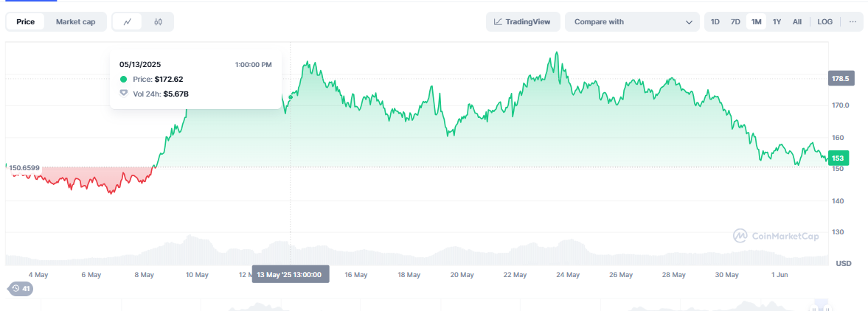Toggle LOG scale on chart
868x311 pixels.
point(825,22)
